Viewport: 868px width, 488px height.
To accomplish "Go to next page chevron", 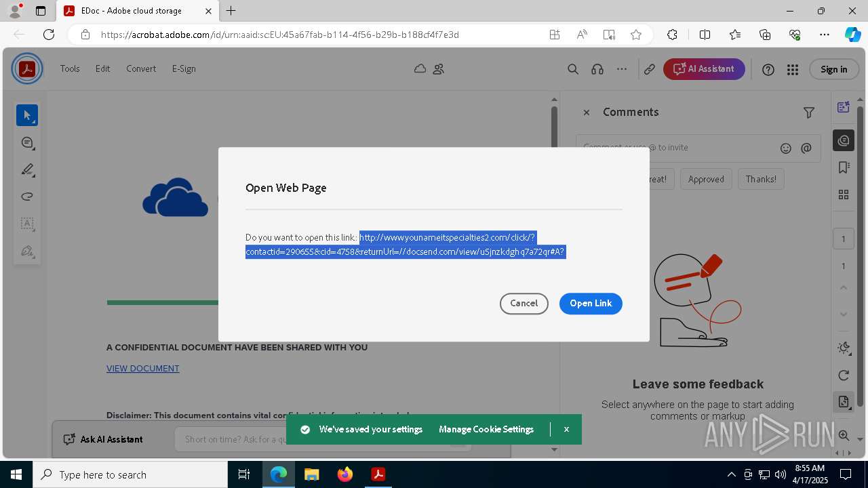I will click(844, 314).
